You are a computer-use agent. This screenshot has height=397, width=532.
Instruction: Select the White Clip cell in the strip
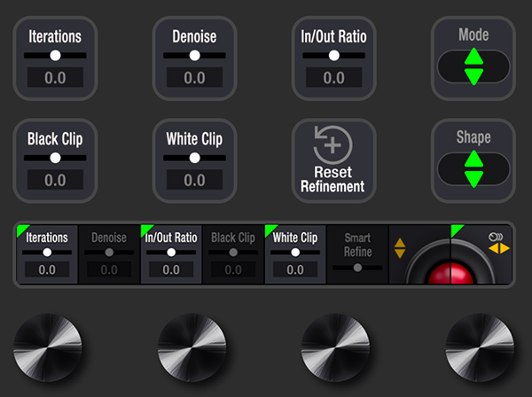coord(295,254)
